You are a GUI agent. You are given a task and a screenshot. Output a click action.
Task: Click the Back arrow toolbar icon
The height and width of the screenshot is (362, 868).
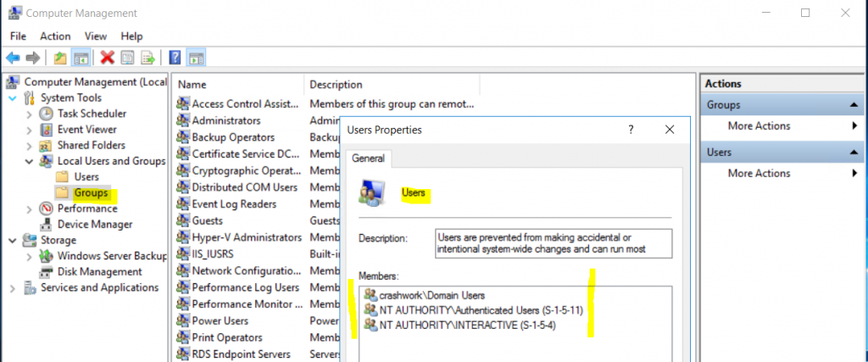tap(14, 58)
